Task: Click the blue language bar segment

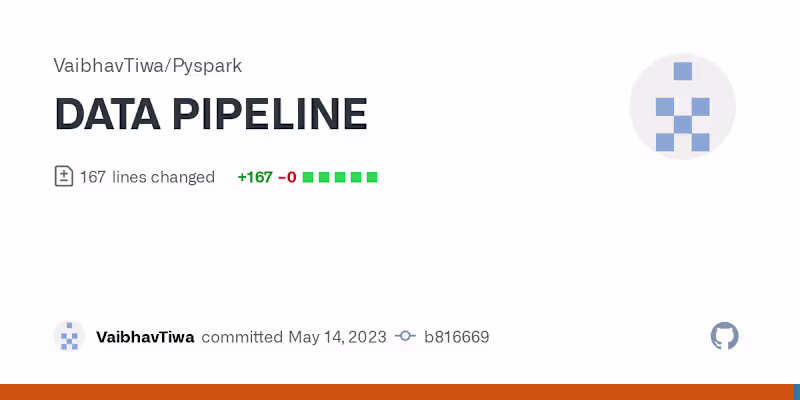Action: pos(797,392)
